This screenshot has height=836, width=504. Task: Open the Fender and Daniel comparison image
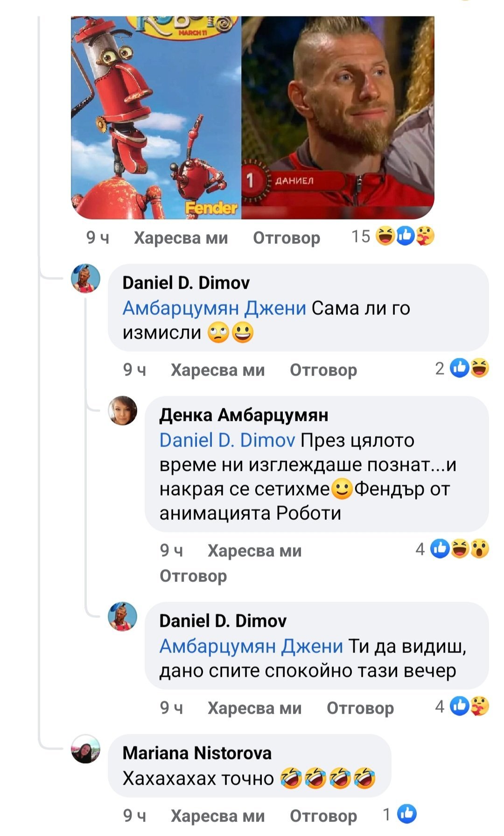point(252,118)
